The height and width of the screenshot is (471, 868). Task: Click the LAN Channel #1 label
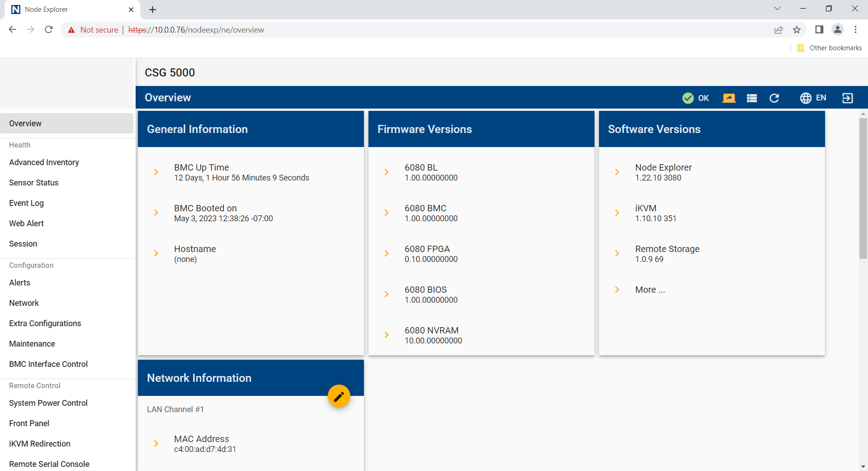click(x=175, y=409)
